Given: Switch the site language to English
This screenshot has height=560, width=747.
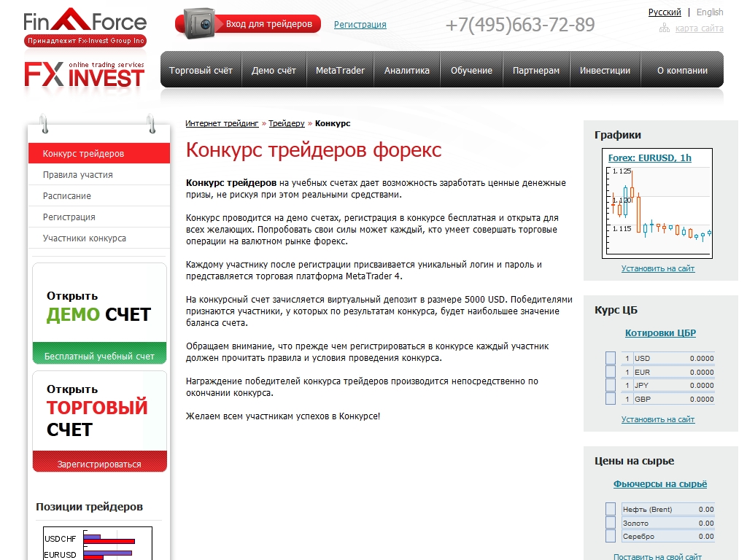Looking at the screenshot, I should pos(710,12).
